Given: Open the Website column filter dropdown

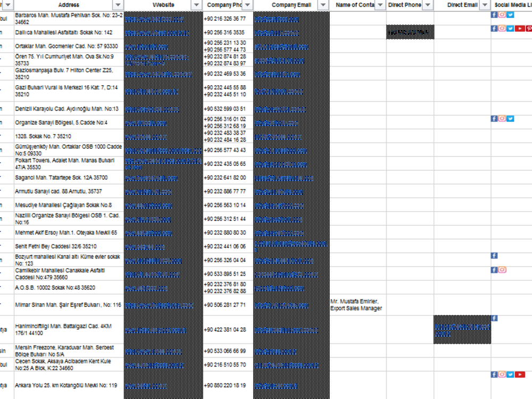Looking at the screenshot, I should [196, 5].
